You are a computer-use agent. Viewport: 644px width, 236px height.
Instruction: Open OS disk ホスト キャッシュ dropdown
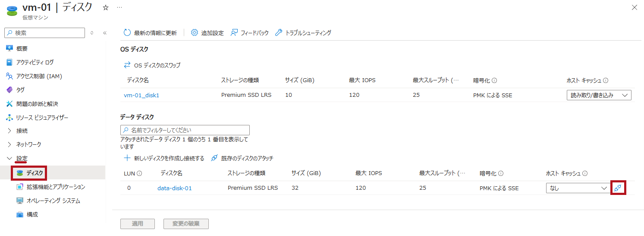pos(599,95)
